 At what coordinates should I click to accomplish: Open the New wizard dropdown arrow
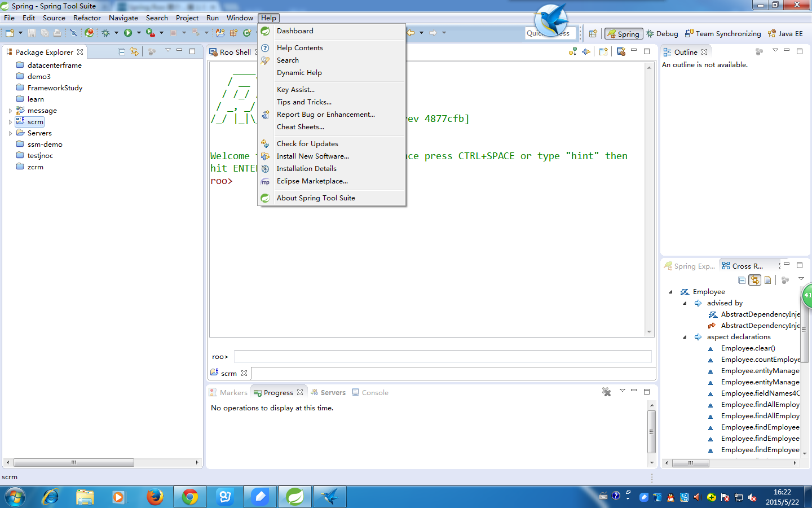[x=20, y=33]
